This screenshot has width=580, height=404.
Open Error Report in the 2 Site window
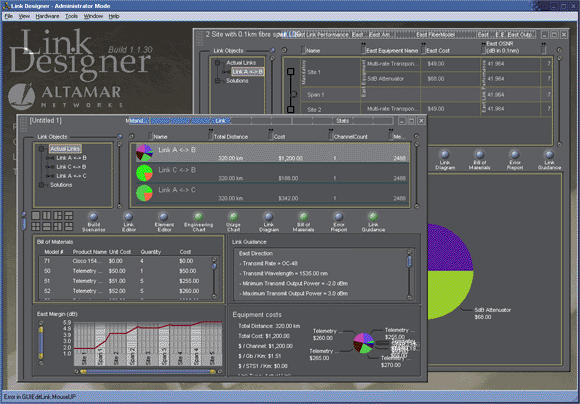pos(515,160)
